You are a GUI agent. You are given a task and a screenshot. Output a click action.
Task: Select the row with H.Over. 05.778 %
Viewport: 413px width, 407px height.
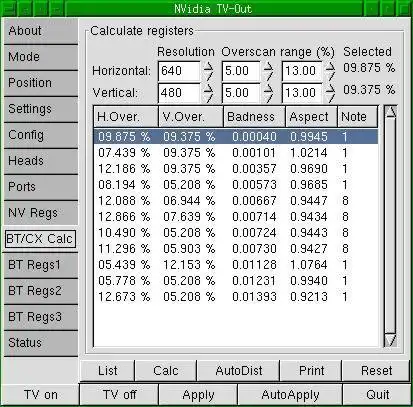236,281
